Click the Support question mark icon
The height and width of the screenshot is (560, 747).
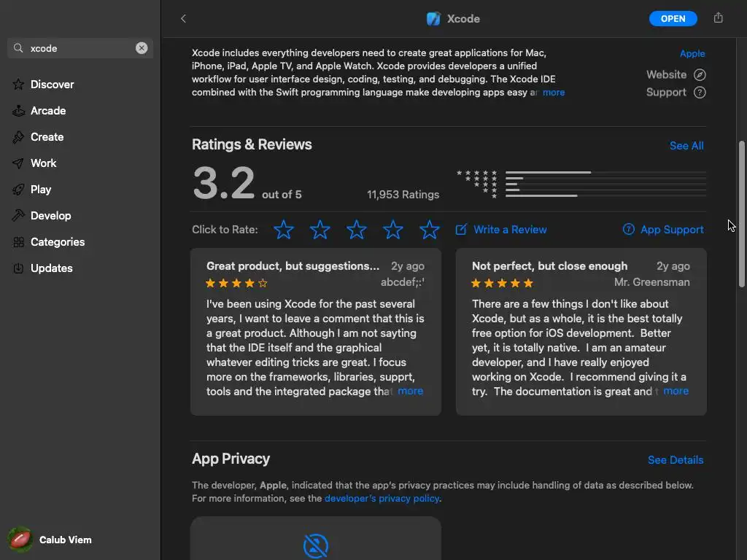pyautogui.click(x=700, y=93)
